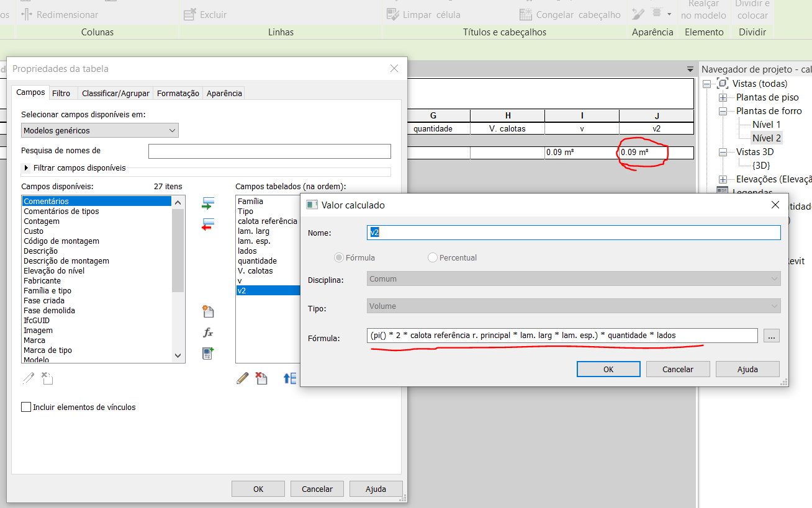Click the Fórmula text input field

(x=562, y=336)
